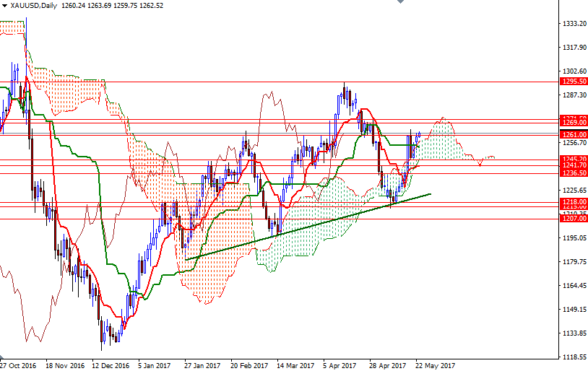Select the red 1269.00 price level tag
The height and width of the screenshot is (371, 588).
point(574,123)
